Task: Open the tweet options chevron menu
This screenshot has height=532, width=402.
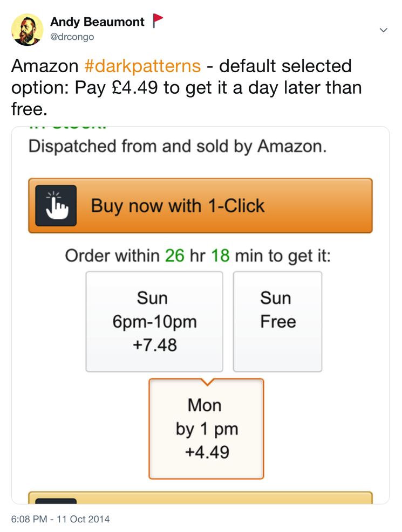Action: [x=383, y=30]
